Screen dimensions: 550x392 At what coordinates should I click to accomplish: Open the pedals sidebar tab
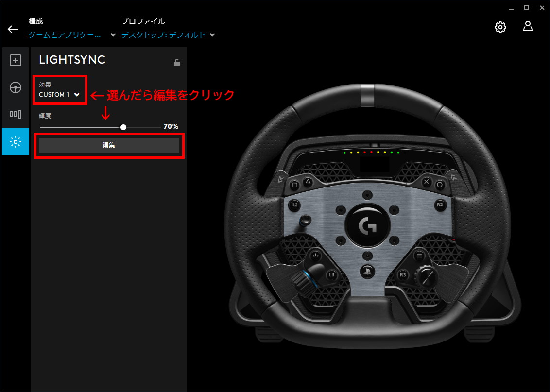coord(16,114)
